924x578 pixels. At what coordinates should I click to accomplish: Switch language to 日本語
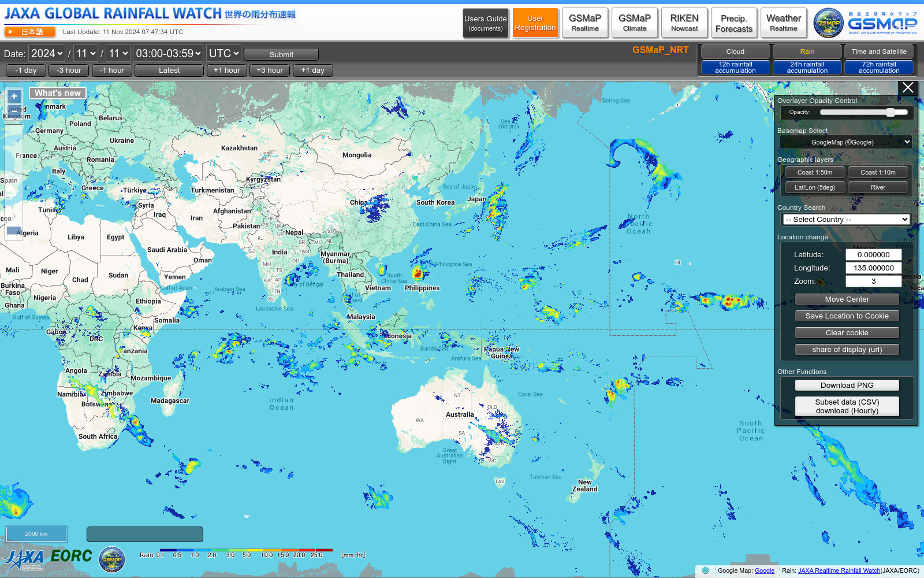click(x=30, y=32)
